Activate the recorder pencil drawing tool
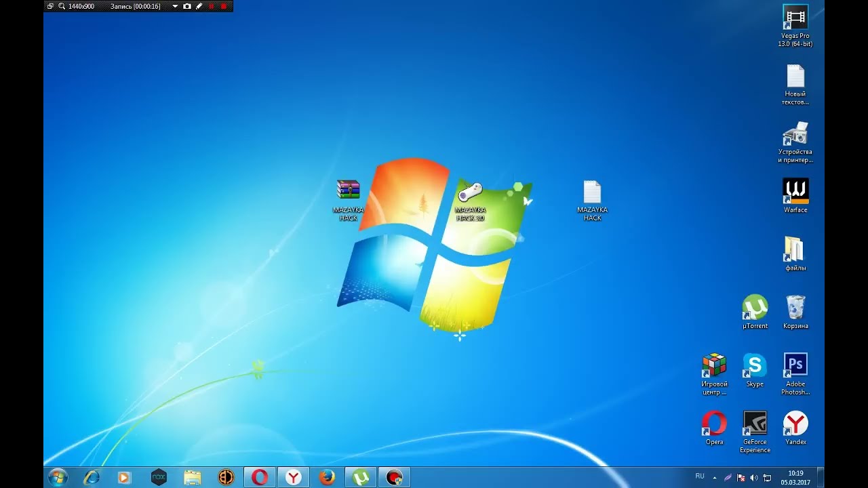The image size is (868, 488). tap(199, 6)
